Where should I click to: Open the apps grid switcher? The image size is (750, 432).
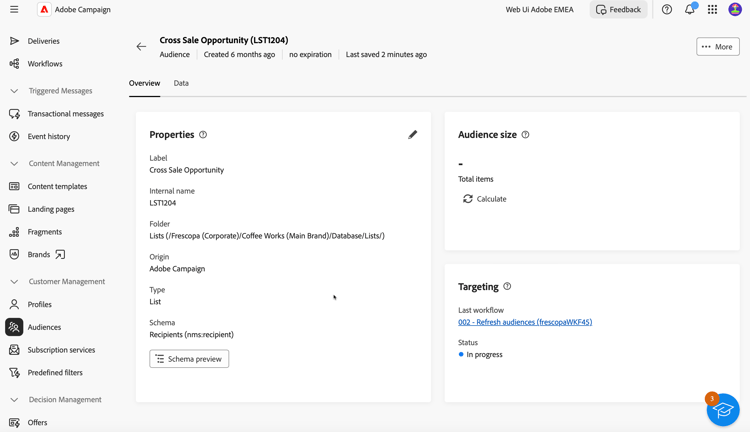(712, 10)
